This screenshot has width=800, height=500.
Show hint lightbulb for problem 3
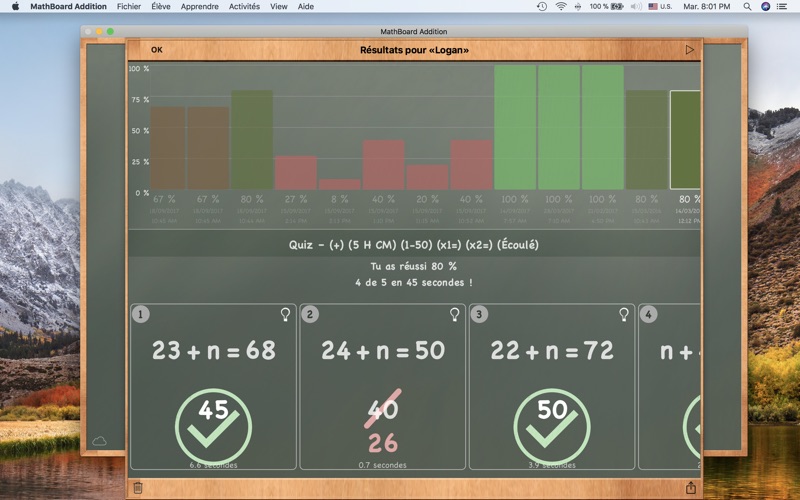[x=623, y=314]
